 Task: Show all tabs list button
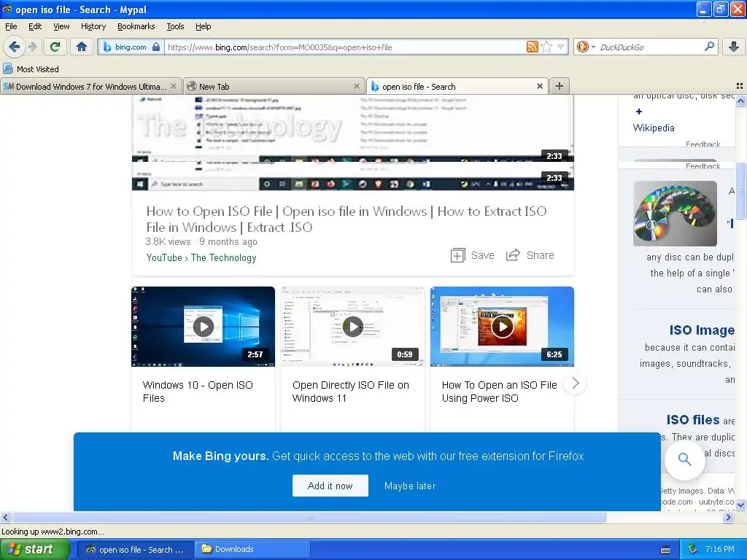click(740, 86)
